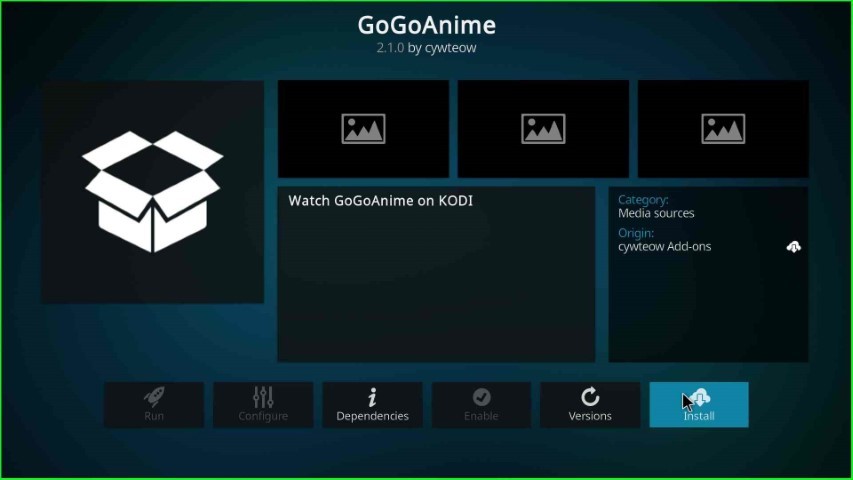
Task: Click the greyed-out Configure button
Action: tap(263, 404)
